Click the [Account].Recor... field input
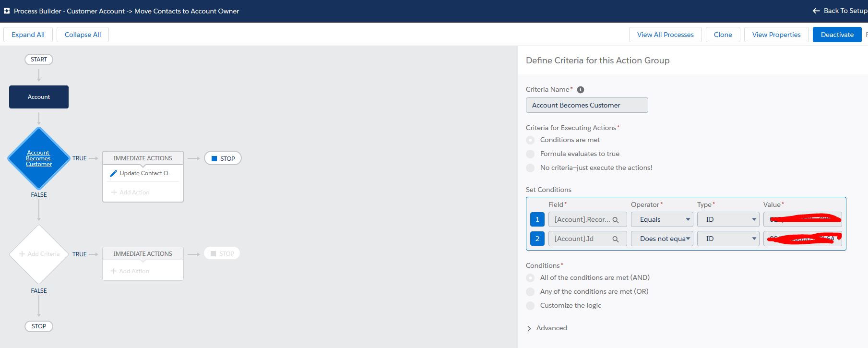Image resolution: width=868 pixels, height=348 pixels. tap(588, 219)
